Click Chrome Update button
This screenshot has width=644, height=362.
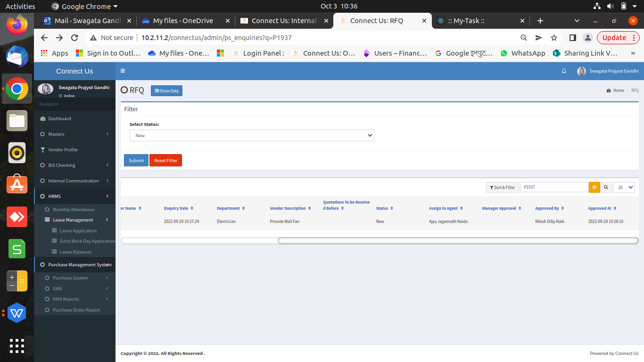pos(618,38)
